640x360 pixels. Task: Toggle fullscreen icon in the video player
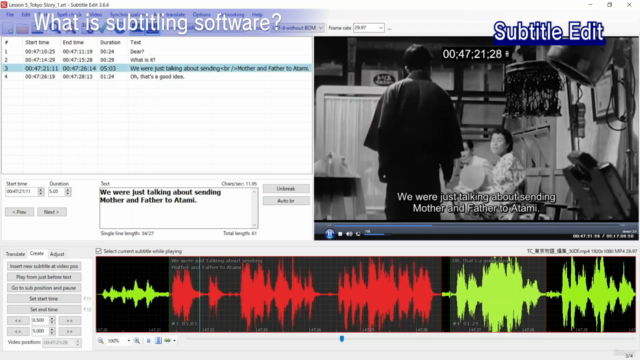pyautogui.click(x=358, y=234)
